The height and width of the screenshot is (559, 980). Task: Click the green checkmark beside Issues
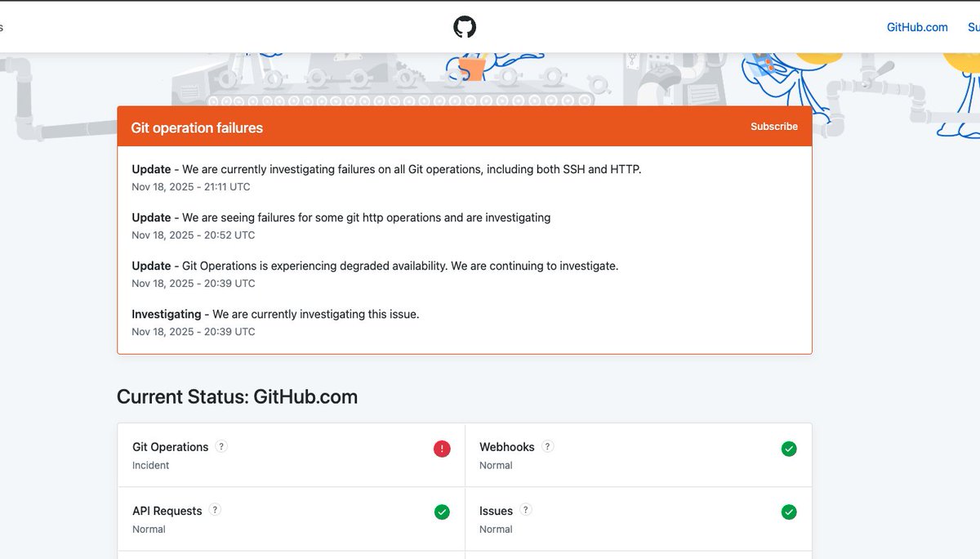tap(789, 512)
